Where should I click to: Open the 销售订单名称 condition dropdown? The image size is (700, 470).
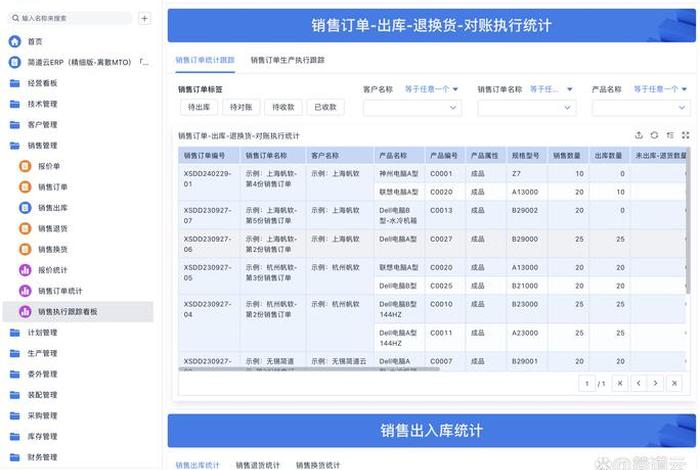(551, 89)
